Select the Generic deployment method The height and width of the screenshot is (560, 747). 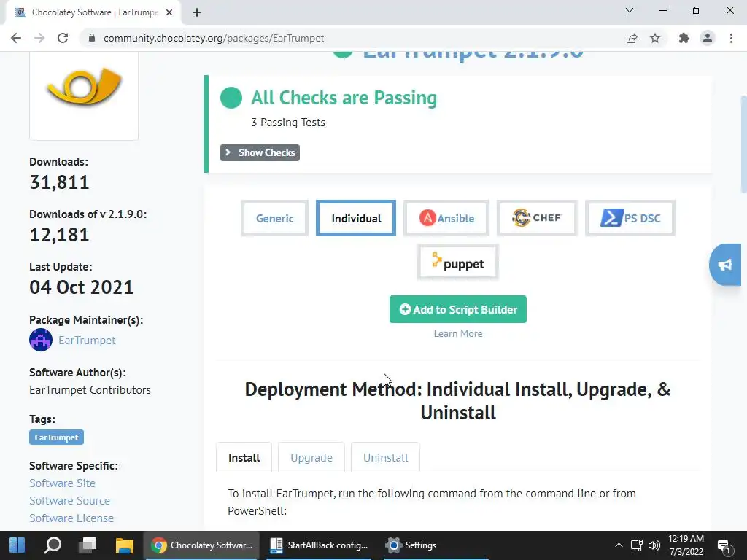274,218
